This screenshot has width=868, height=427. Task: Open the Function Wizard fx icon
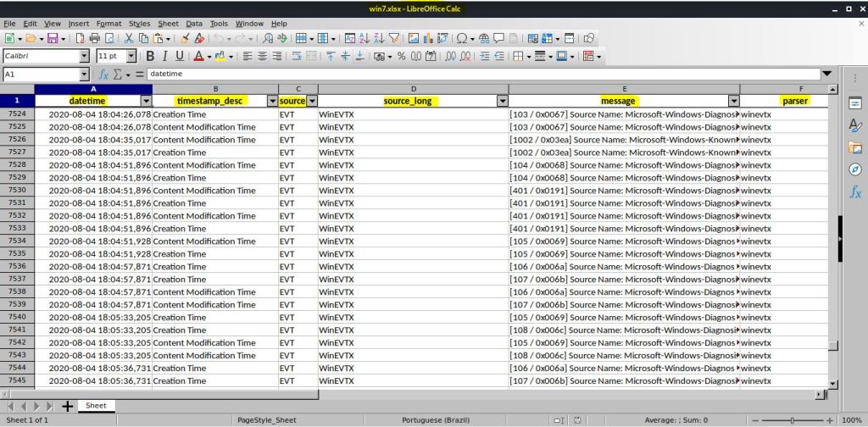tap(103, 75)
